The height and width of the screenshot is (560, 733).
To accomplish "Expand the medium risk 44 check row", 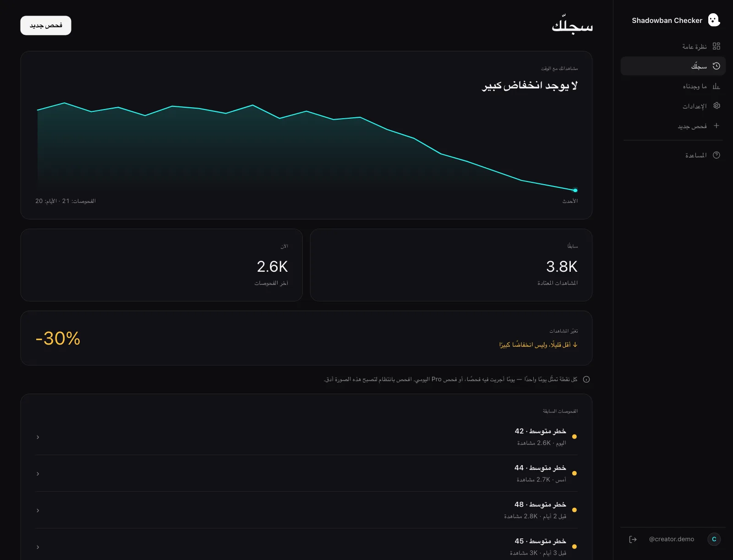I will [306, 473].
